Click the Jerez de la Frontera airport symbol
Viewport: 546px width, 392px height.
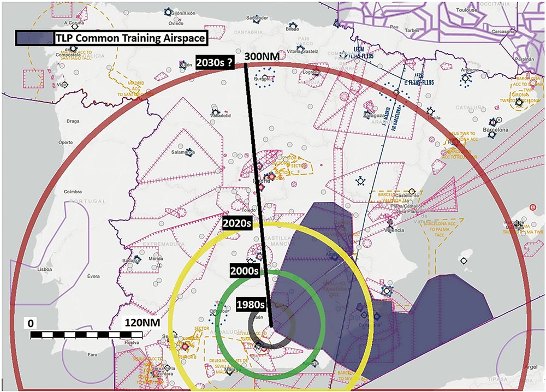tap(156, 373)
